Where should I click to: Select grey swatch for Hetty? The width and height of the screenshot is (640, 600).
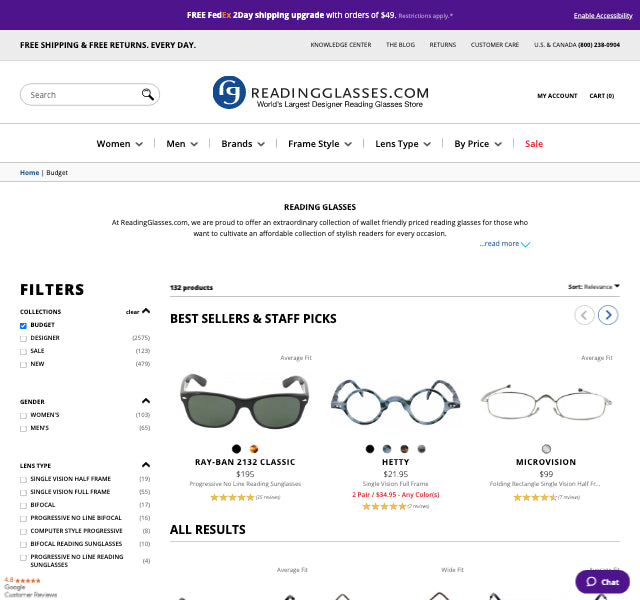tap(422, 449)
